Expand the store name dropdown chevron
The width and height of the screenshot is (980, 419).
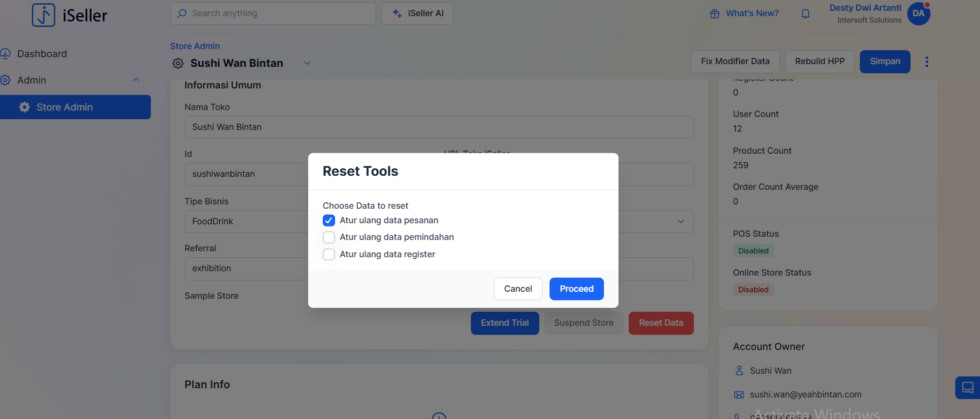tap(307, 63)
